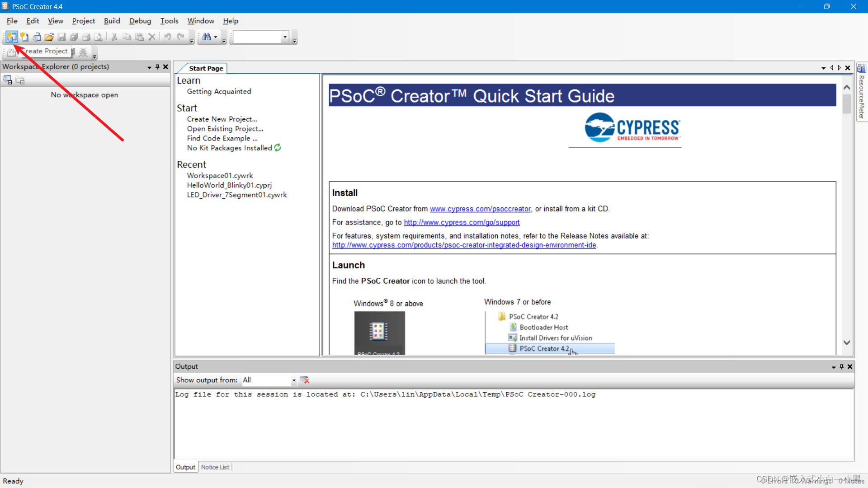Image resolution: width=868 pixels, height=488 pixels.
Task: Select the Output tab at bottom
Action: (185, 467)
